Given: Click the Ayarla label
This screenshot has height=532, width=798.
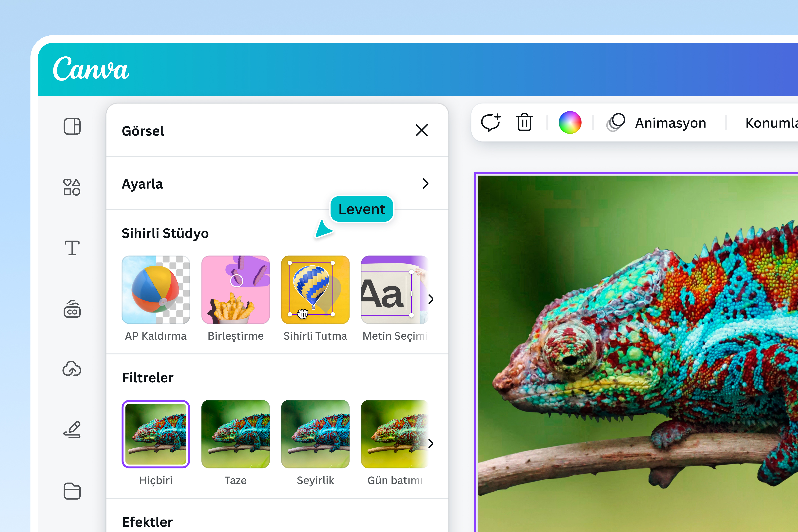Looking at the screenshot, I should tap(142, 184).
